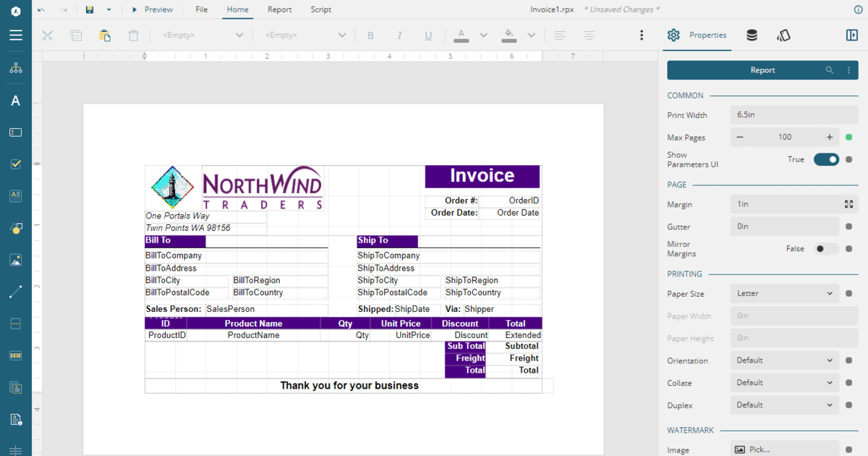Open the Paper Size dropdown
This screenshot has height=456, width=868.
click(784, 294)
